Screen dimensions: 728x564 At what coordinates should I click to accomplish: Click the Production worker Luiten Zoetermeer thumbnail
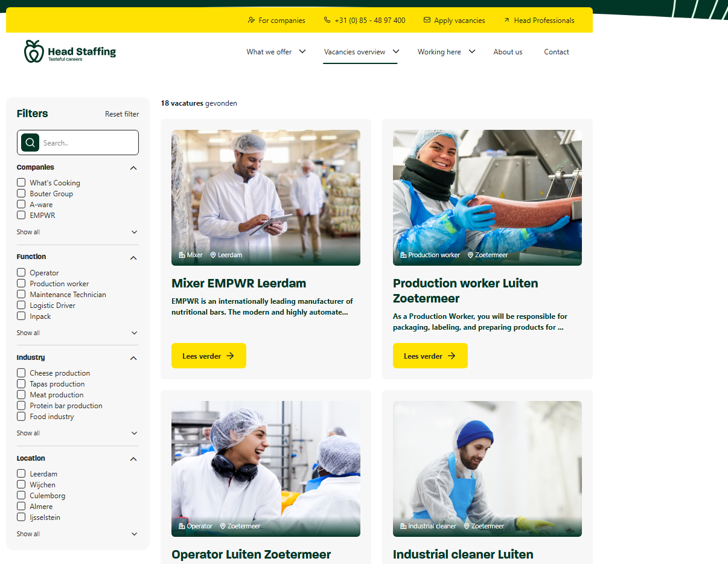point(487,197)
